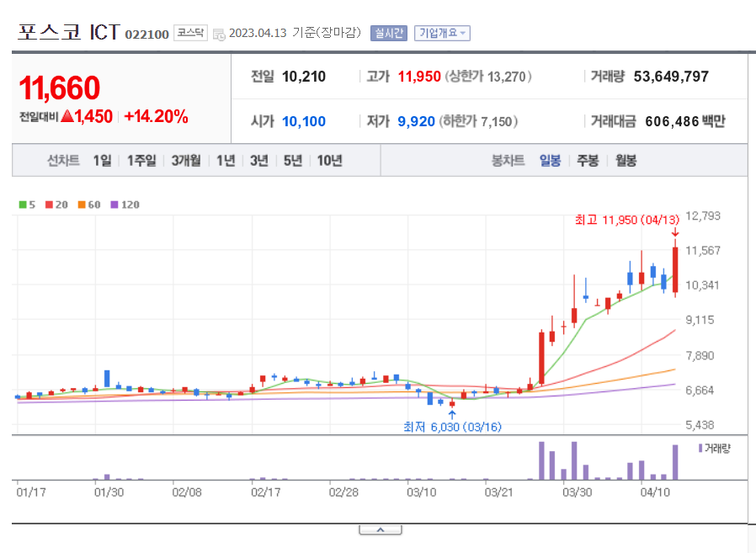756x553 pixels.
Task: Click the 03/30 date axis label
Action: pos(578,492)
